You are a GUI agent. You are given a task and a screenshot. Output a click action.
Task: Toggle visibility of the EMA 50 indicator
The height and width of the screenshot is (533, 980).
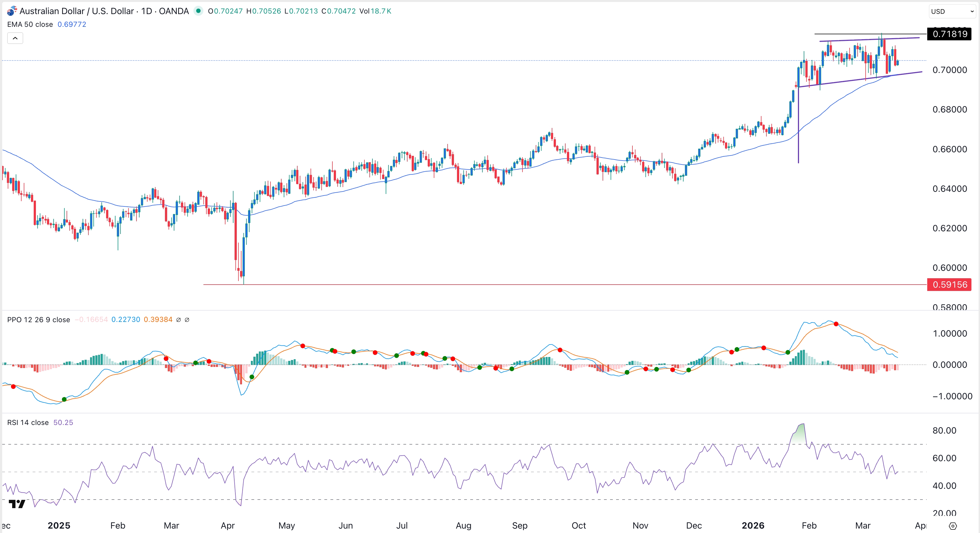(30, 24)
